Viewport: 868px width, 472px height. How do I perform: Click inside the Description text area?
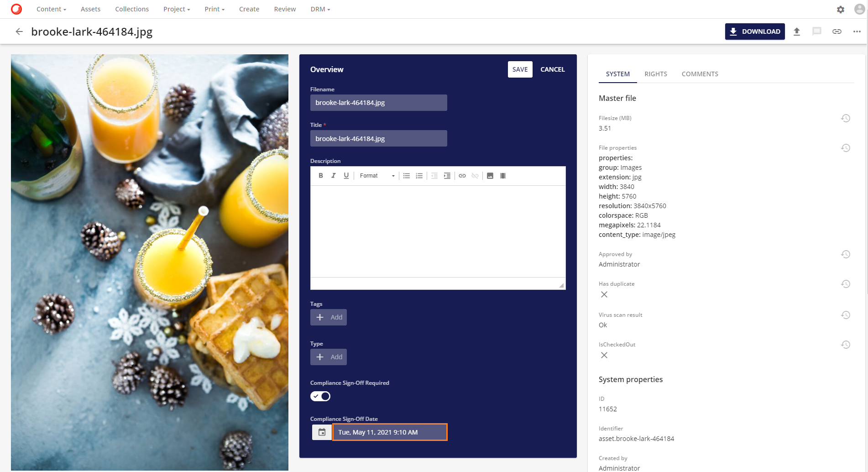point(438,231)
